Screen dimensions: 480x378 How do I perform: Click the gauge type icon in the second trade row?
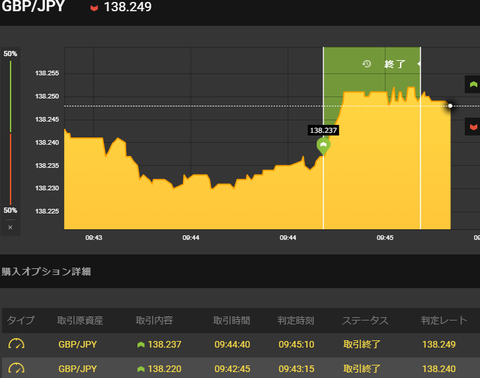(16, 369)
